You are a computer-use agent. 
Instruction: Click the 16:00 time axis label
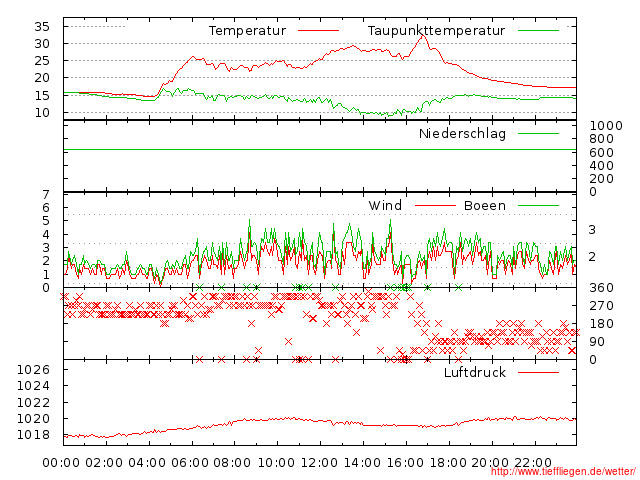pos(405,463)
